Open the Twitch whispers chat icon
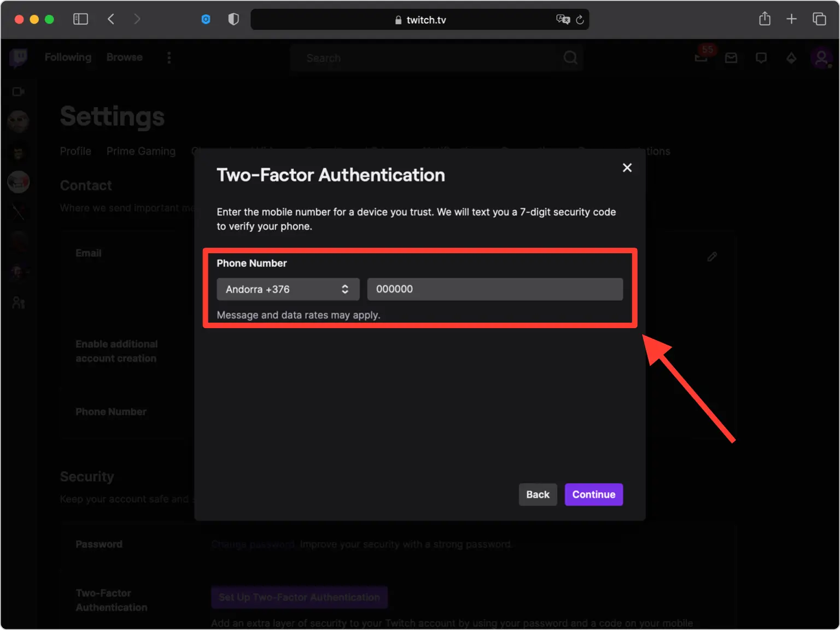840x630 pixels. [x=761, y=58]
